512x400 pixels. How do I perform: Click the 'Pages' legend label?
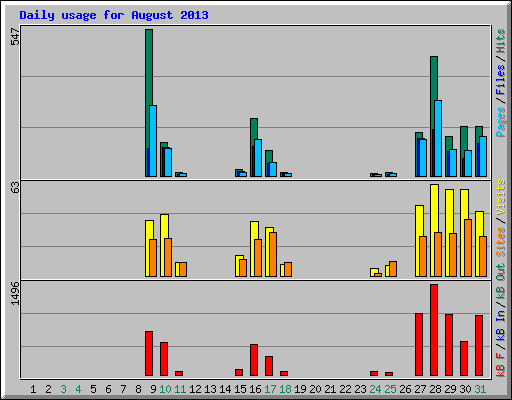(501, 122)
